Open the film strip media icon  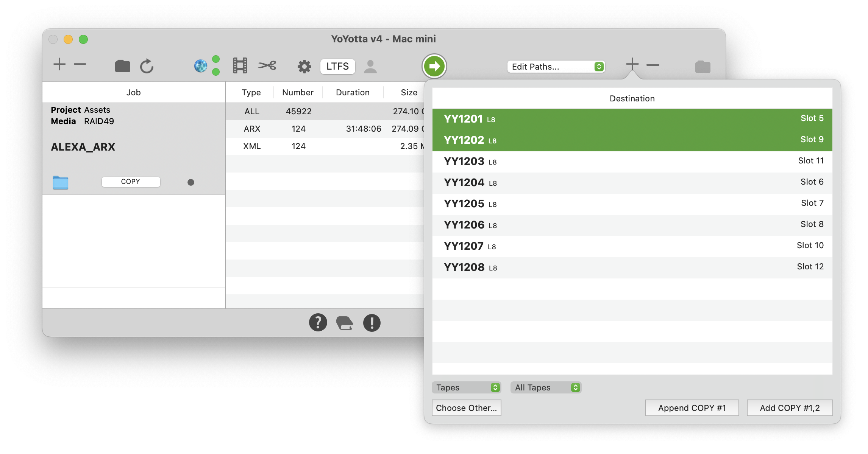[240, 66]
